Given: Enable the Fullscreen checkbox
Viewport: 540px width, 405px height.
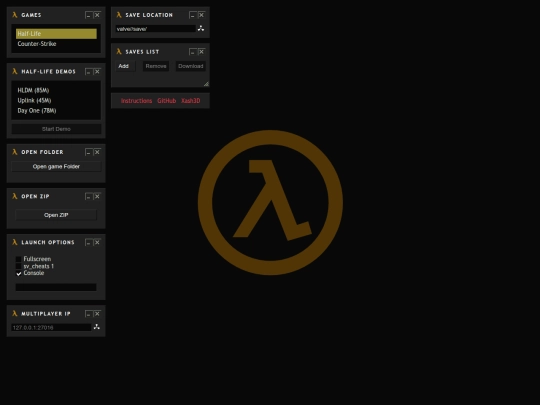Looking at the screenshot, I should (x=19, y=259).
